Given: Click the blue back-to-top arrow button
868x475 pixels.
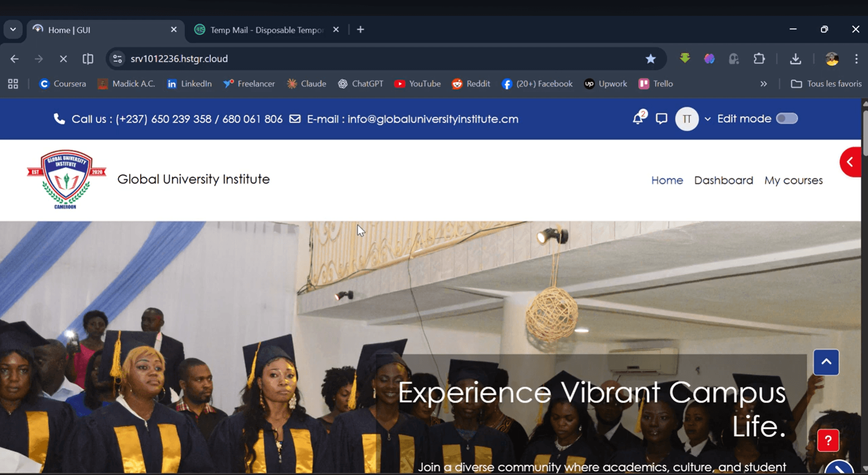Looking at the screenshot, I should pos(826,362).
